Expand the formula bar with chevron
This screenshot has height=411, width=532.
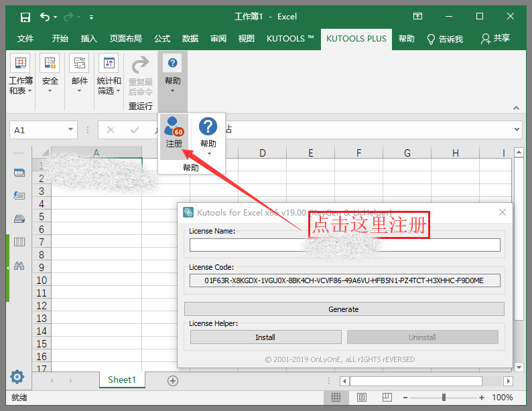click(x=517, y=129)
